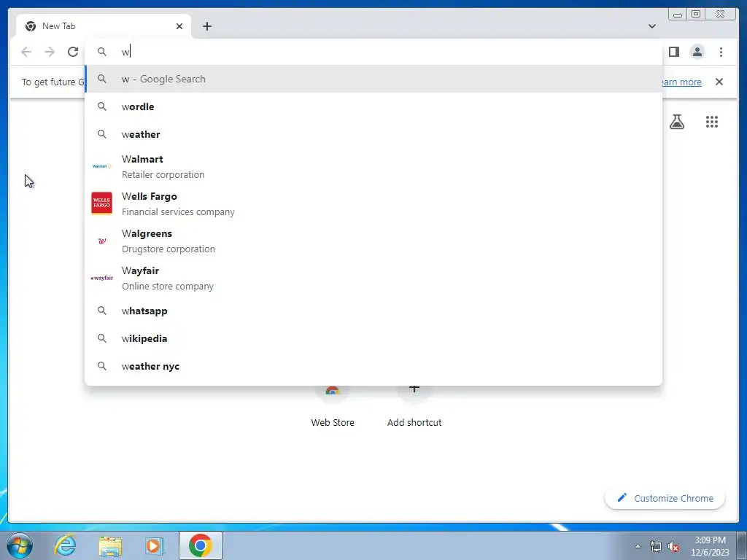Open the side panel icon
Screen dimensions: 747x560
point(673,52)
